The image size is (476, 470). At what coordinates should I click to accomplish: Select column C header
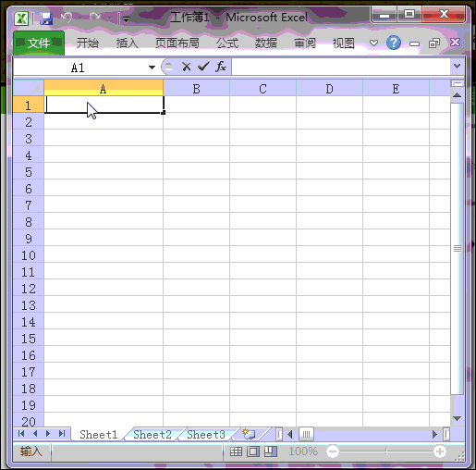pos(262,89)
